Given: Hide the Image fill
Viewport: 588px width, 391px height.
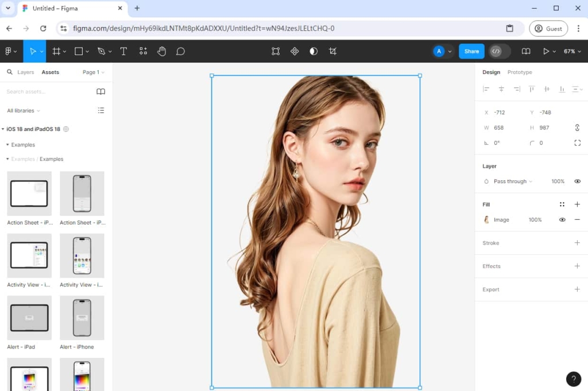Looking at the screenshot, I should click(562, 219).
